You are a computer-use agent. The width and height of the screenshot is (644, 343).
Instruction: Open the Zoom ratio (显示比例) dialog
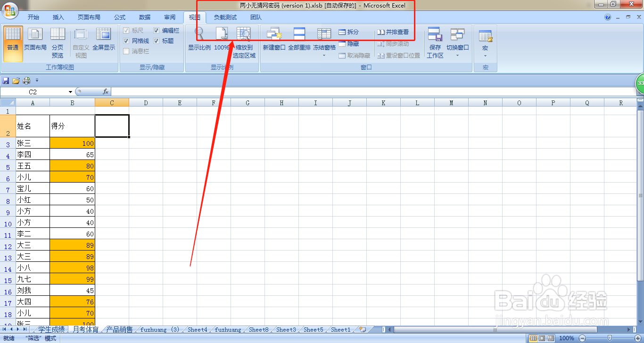199,40
